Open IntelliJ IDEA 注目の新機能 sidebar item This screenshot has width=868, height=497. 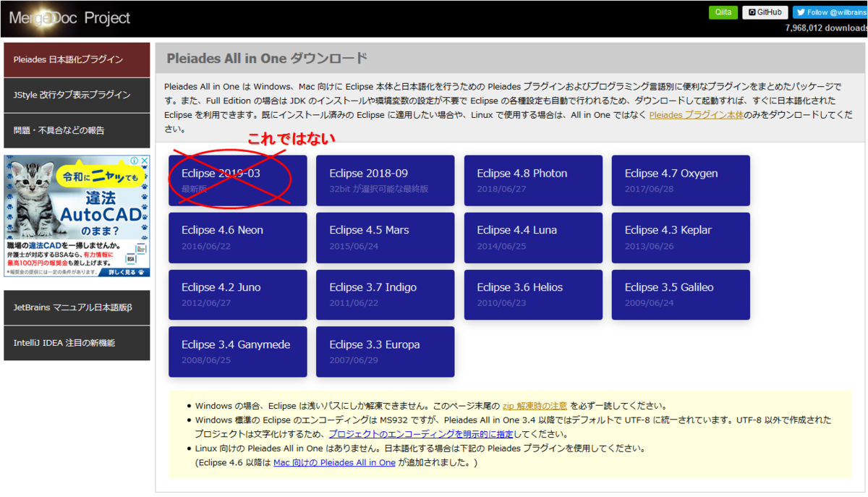pos(77,343)
